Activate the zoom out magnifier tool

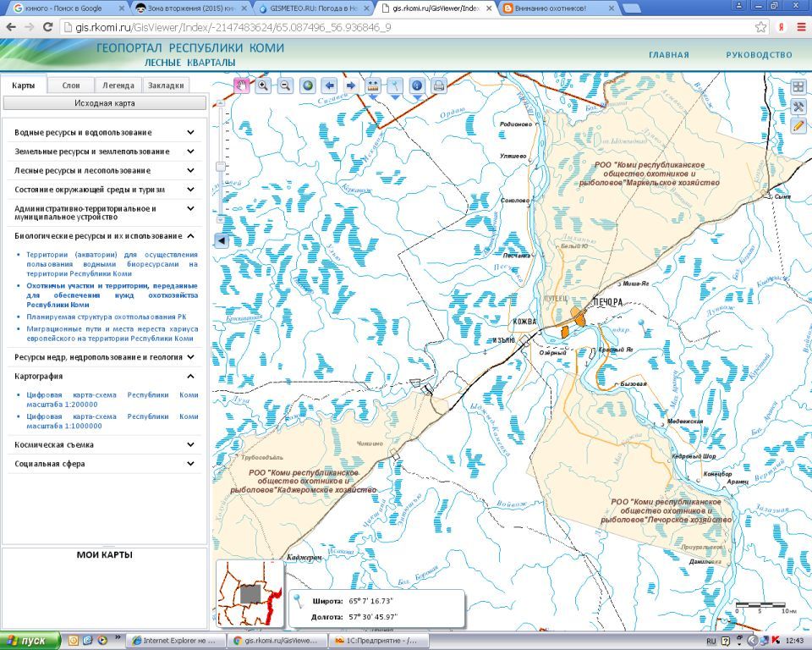285,85
